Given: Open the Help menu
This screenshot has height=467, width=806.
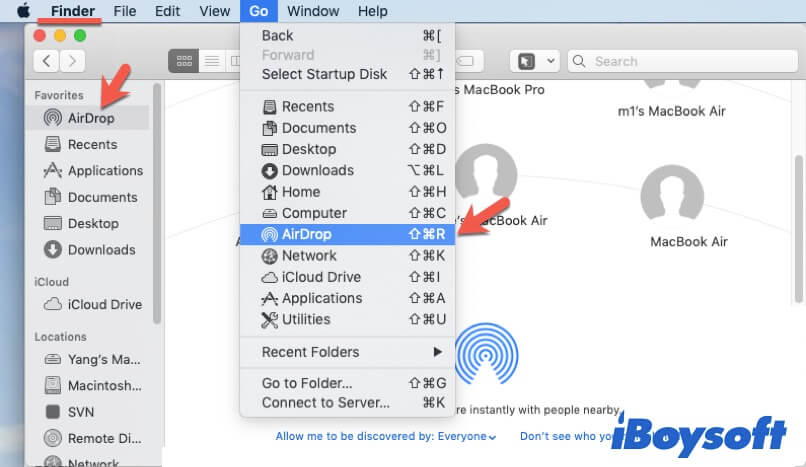Looking at the screenshot, I should click(x=373, y=11).
